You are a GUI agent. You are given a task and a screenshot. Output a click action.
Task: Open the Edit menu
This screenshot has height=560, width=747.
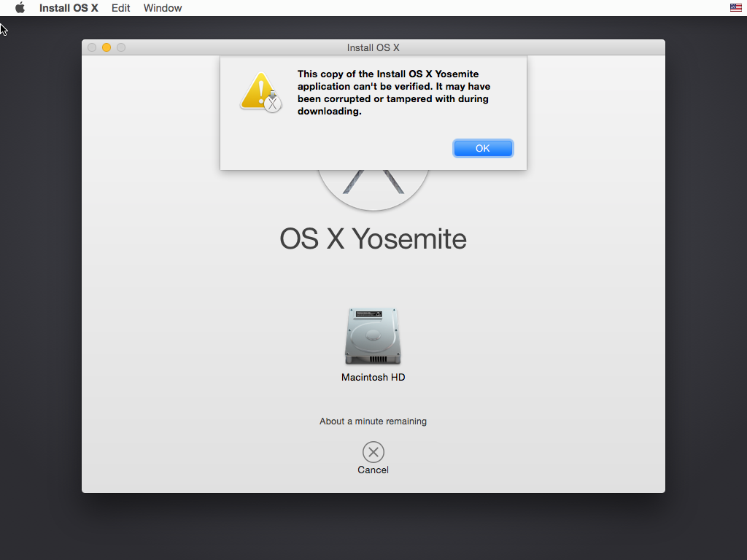click(x=120, y=8)
